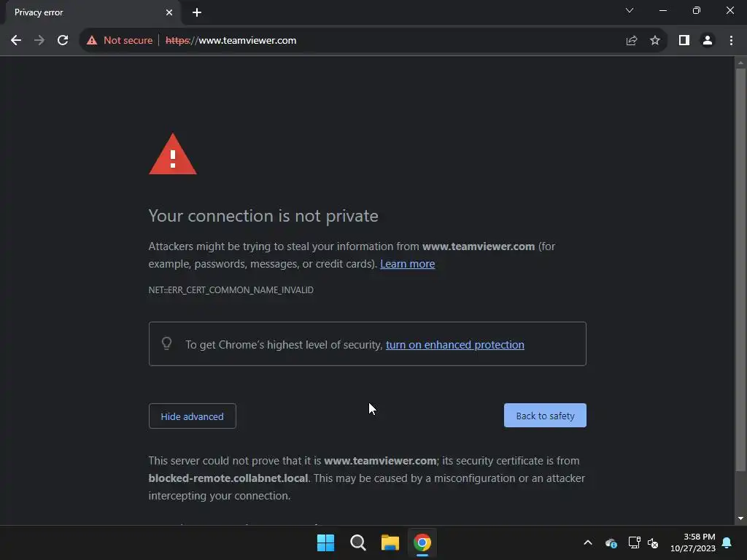Open the network status tray icon

pyautogui.click(x=634, y=542)
